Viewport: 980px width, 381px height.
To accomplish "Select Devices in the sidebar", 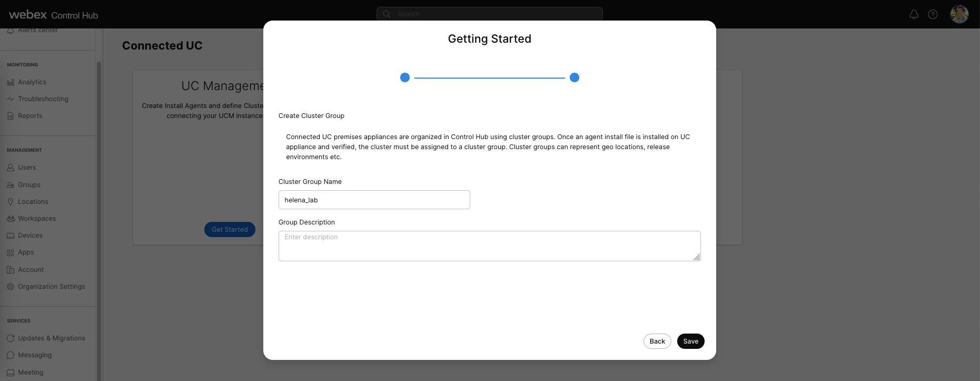I will 30,236.
